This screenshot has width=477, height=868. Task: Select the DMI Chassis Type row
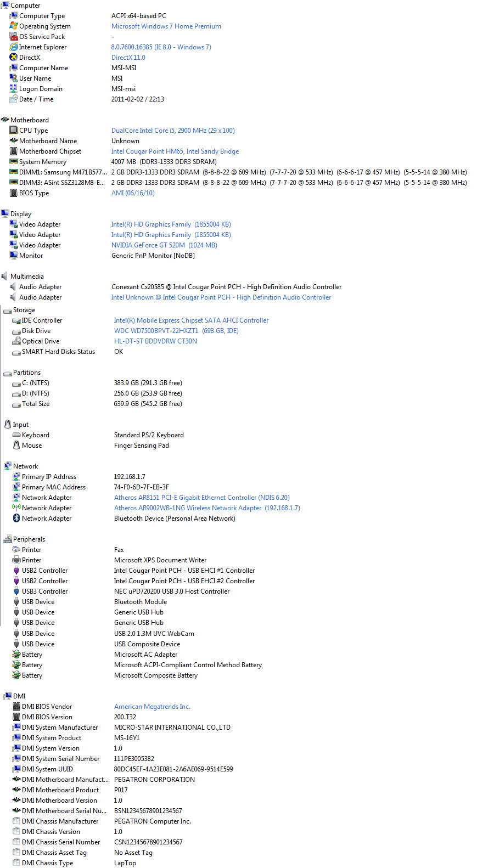(x=74, y=863)
